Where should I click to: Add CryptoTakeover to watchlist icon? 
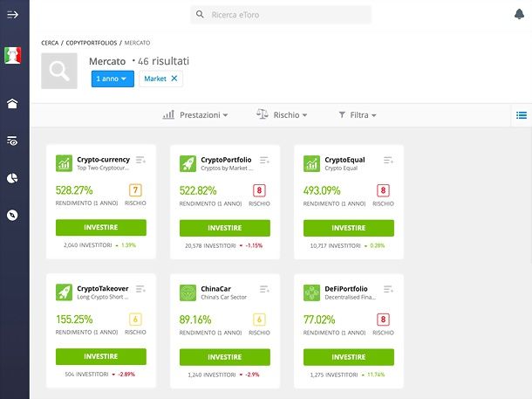click(140, 289)
